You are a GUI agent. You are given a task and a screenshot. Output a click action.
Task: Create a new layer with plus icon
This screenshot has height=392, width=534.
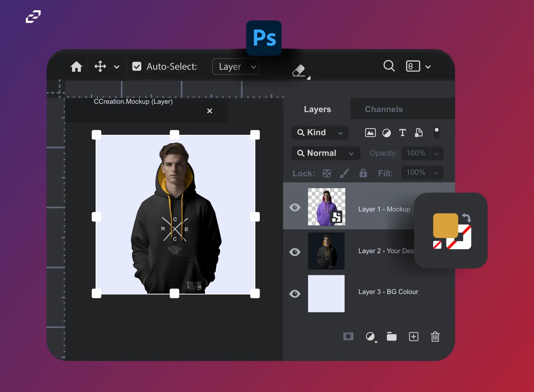click(x=414, y=337)
